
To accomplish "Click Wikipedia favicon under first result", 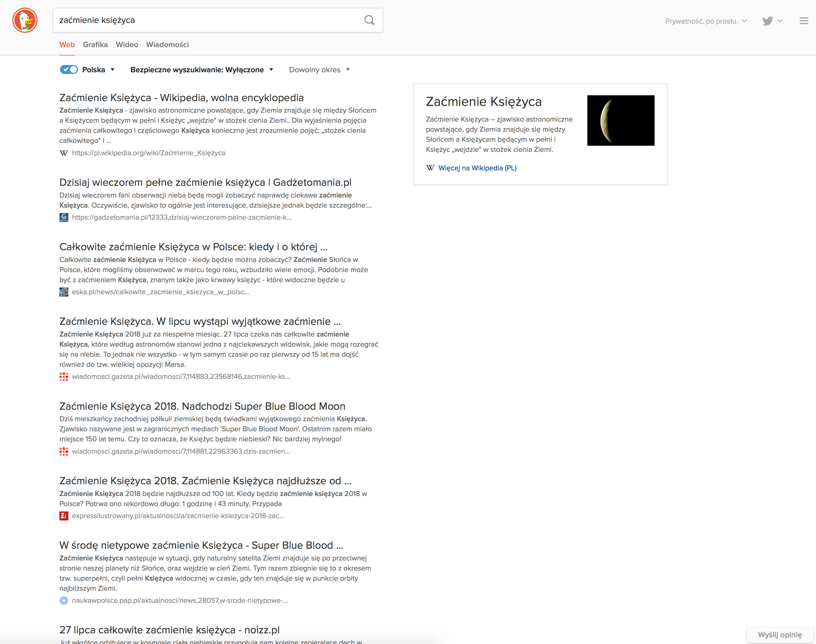I will tap(64, 153).
